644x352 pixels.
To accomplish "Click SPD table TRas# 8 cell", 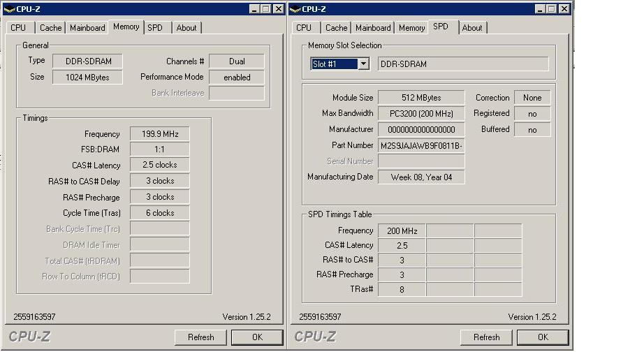I will pos(402,290).
